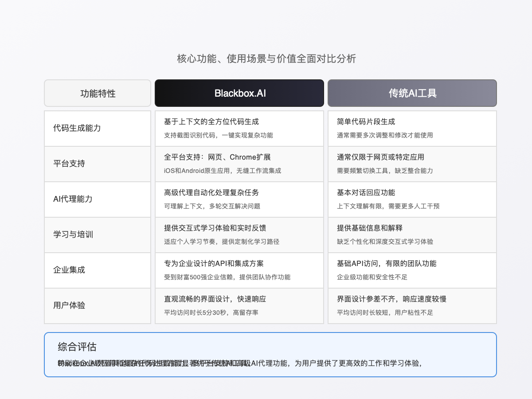Click the 企业集成 row label

tap(69, 270)
